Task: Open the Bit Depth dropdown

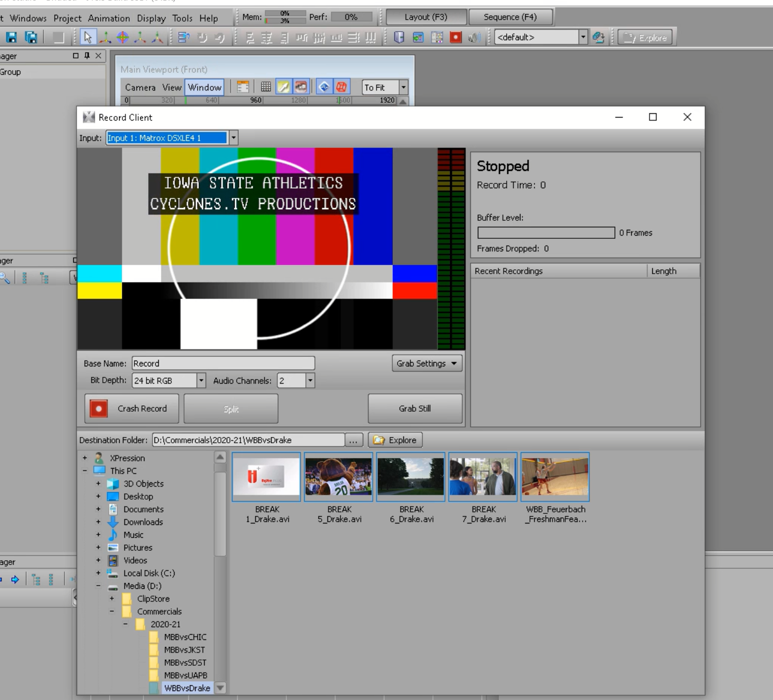Action: [x=201, y=381]
